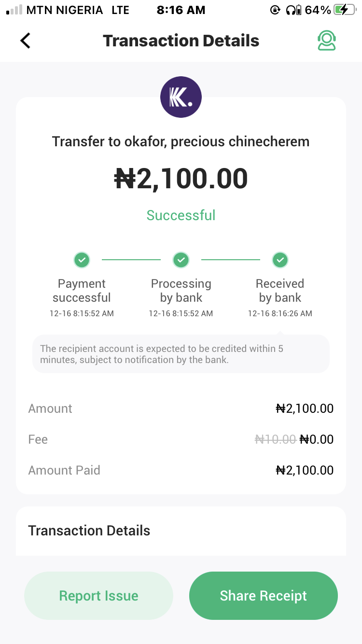This screenshot has width=362, height=644.
Task: Tap the Kuda bank logo
Action: pyautogui.click(x=181, y=97)
